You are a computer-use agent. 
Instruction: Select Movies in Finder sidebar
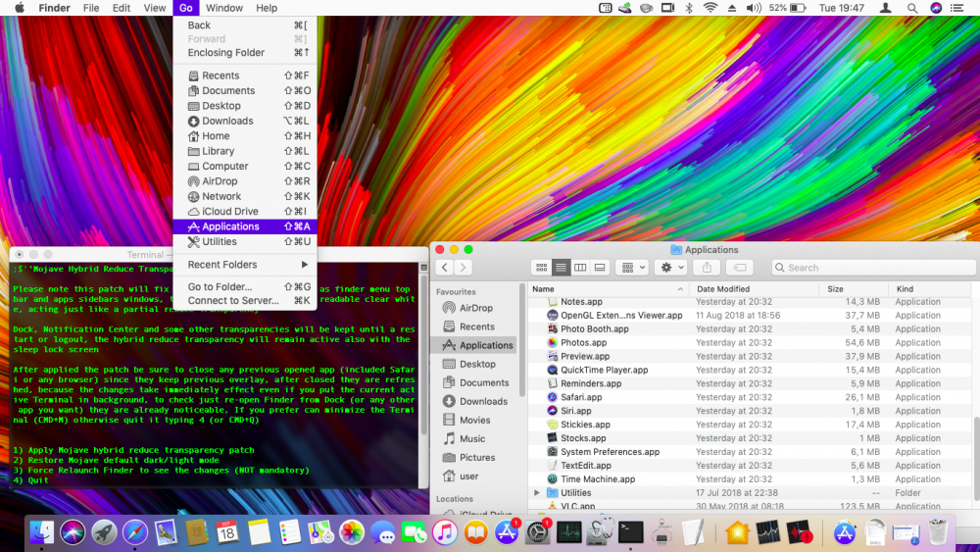click(475, 420)
